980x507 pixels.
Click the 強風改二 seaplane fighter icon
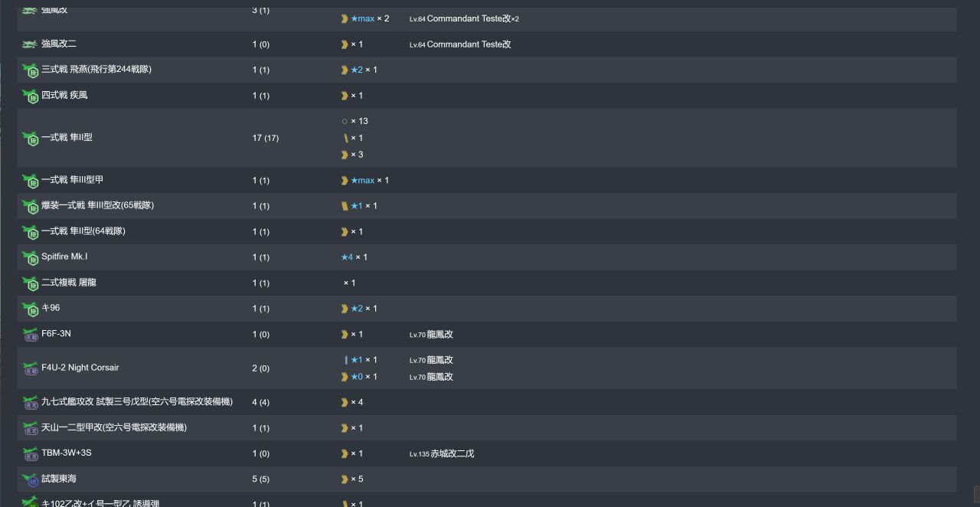[x=30, y=44]
